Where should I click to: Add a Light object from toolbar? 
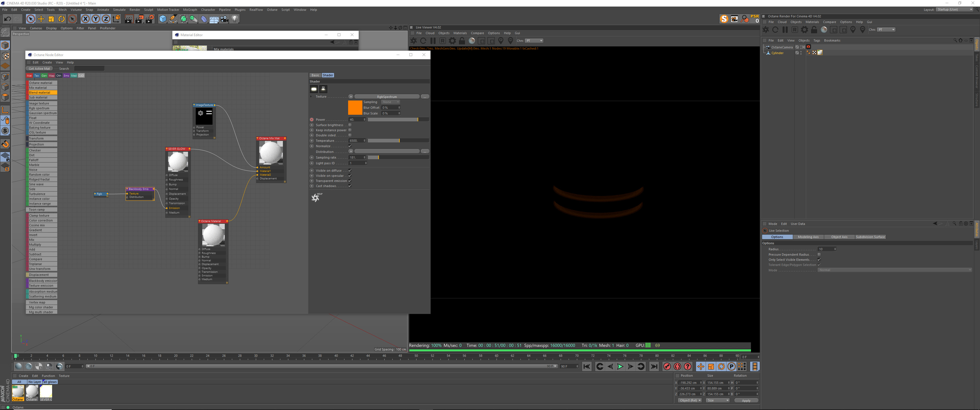[235, 19]
